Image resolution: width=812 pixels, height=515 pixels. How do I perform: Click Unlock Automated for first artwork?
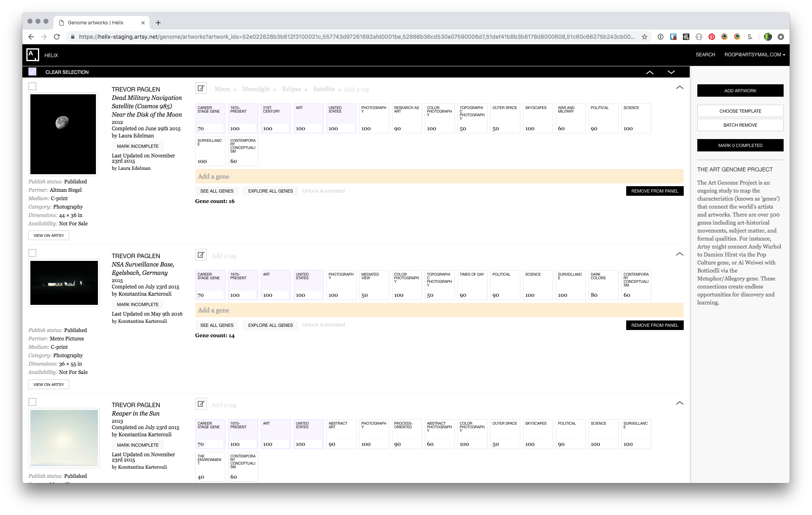323,191
